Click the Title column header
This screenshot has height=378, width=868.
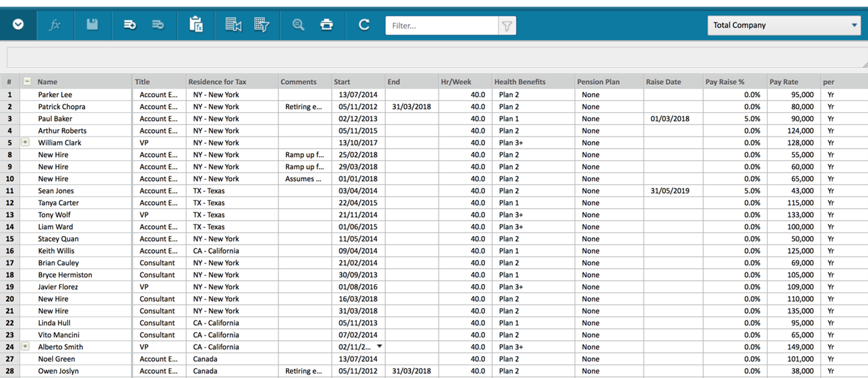pos(142,82)
